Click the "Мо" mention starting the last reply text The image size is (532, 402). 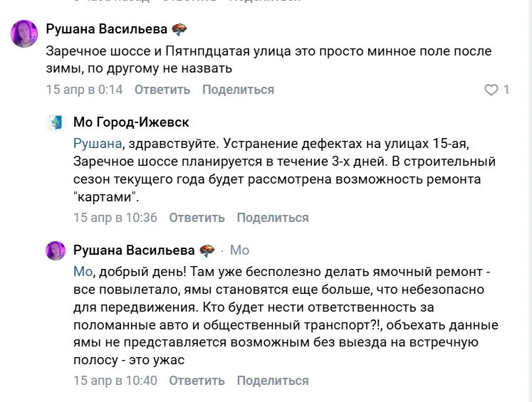[x=83, y=271]
